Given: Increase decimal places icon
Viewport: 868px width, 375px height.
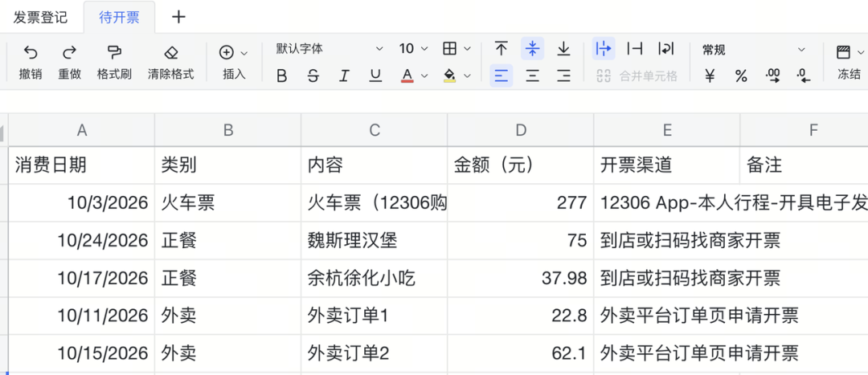Looking at the screenshot, I should tap(773, 75).
